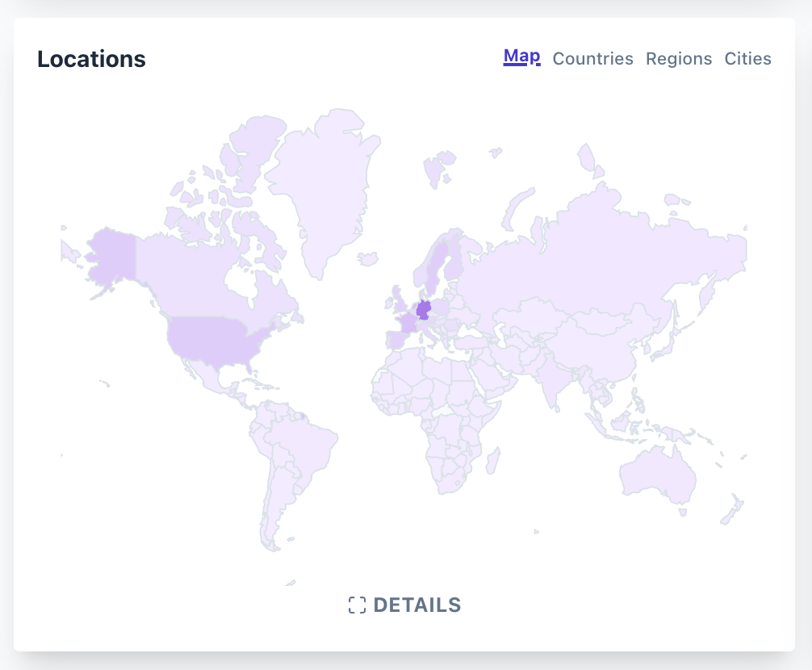
Task: Switch to the Countries view
Action: point(592,58)
